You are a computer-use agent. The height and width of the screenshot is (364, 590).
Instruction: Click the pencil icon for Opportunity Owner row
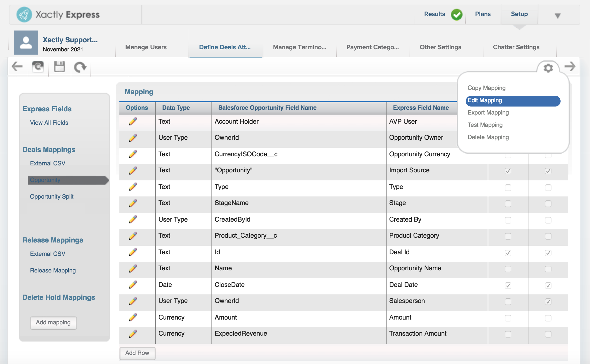pos(133,138)
